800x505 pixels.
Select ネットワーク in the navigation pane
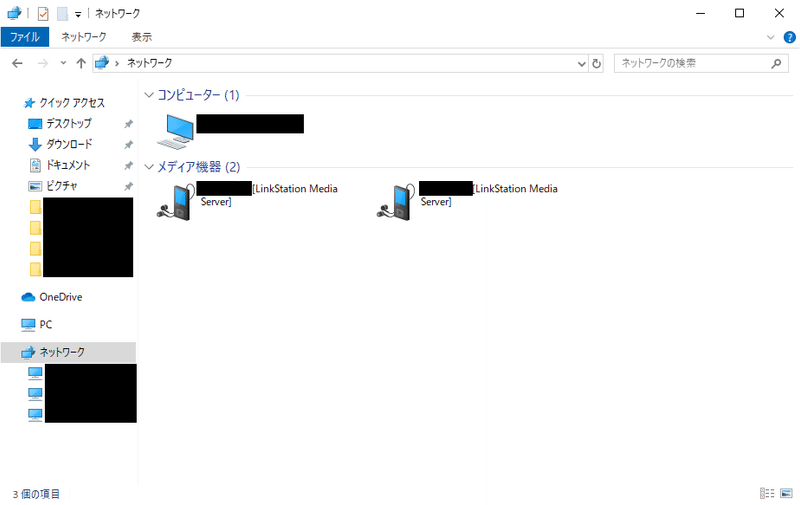coord(68,352)
